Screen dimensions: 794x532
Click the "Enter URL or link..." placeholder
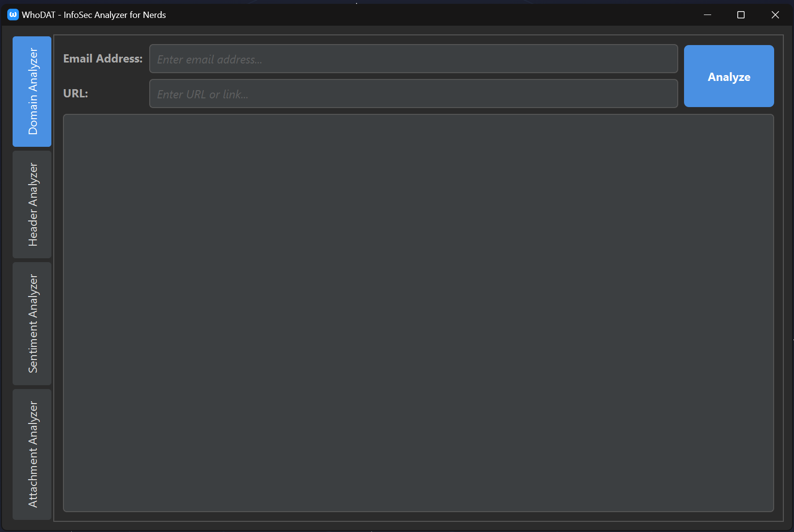coord(202,94)
